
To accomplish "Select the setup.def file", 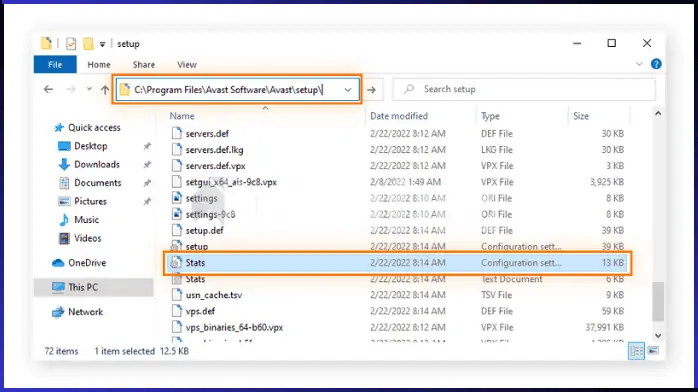I will [x=204, y=230].
